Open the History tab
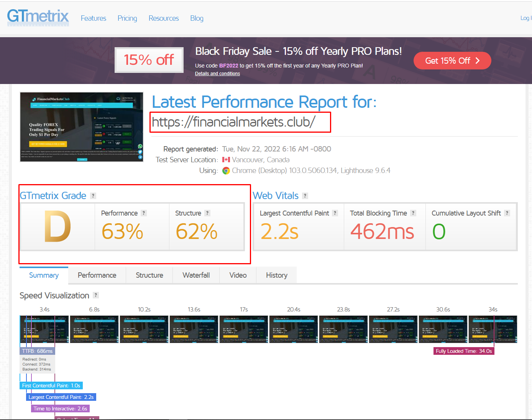The width and height of the screenshot is (532, 420). tap(277, 275)
